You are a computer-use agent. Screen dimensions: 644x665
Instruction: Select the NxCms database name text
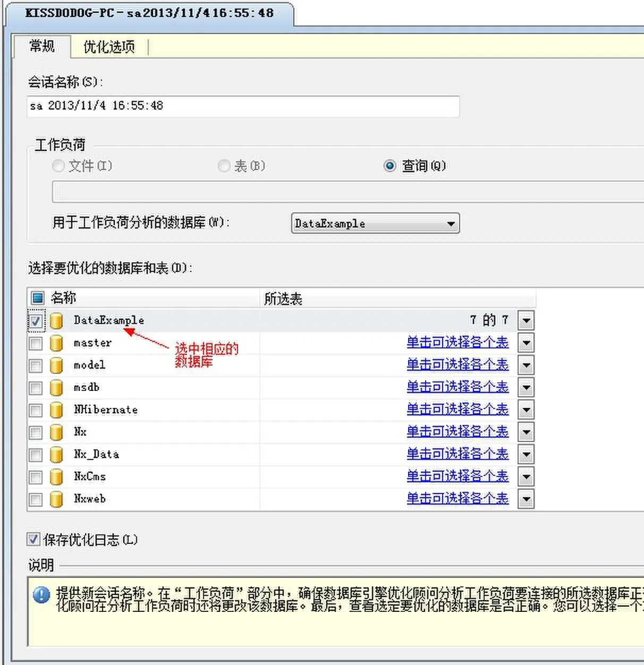[x=90, y=476]
